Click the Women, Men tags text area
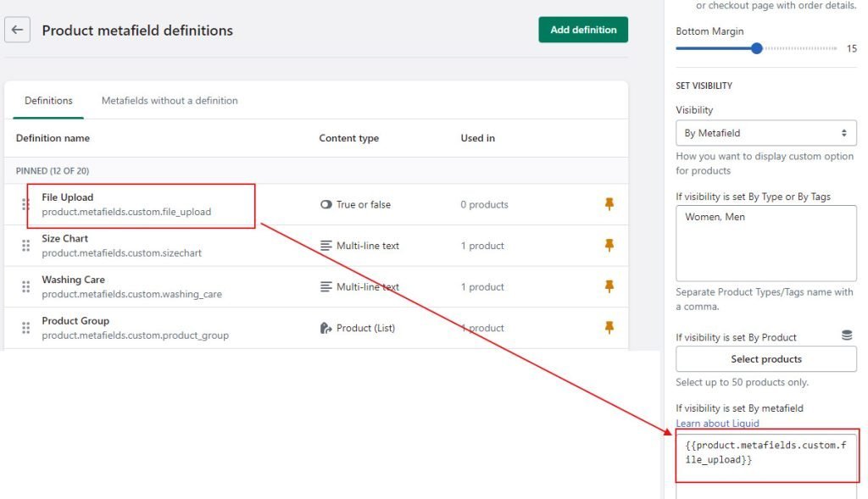 click(765, 243)
